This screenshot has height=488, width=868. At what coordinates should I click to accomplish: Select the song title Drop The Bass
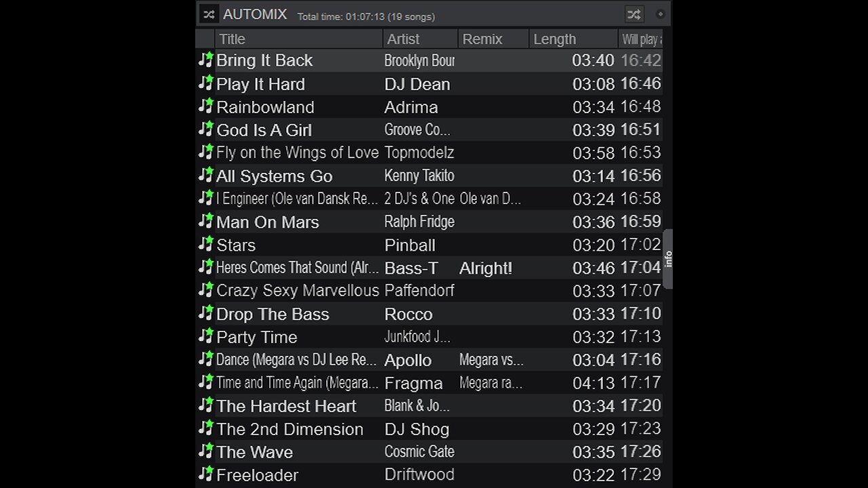click(x=273, y=314)
